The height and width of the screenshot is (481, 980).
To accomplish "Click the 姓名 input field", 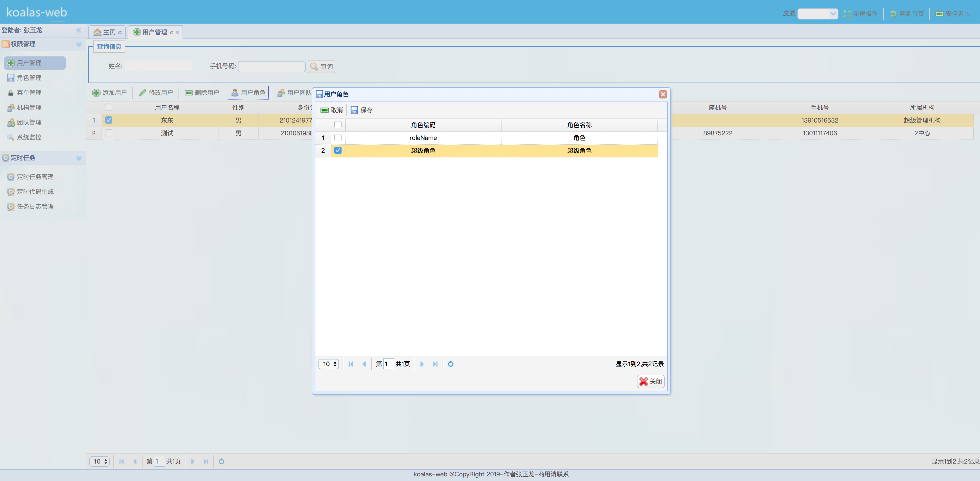I will [x=158, y=66].
